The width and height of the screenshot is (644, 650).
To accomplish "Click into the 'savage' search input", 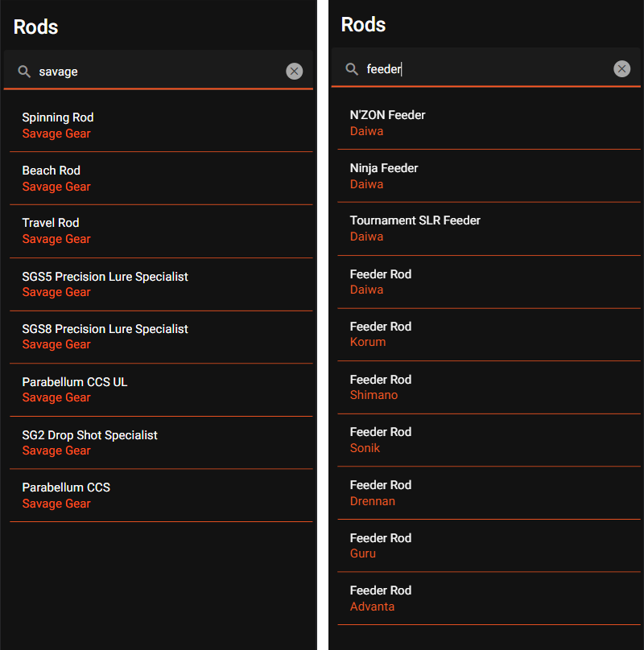I will 158,72.
